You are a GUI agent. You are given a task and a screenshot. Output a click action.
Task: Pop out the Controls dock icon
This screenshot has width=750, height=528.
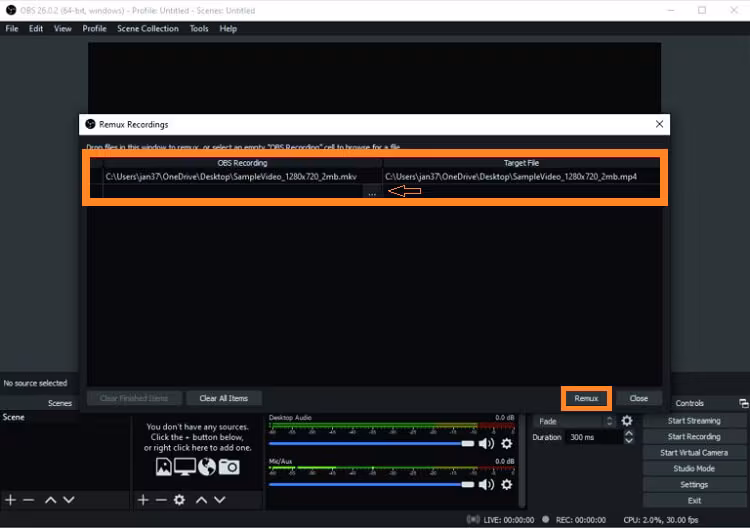[743, 404]
